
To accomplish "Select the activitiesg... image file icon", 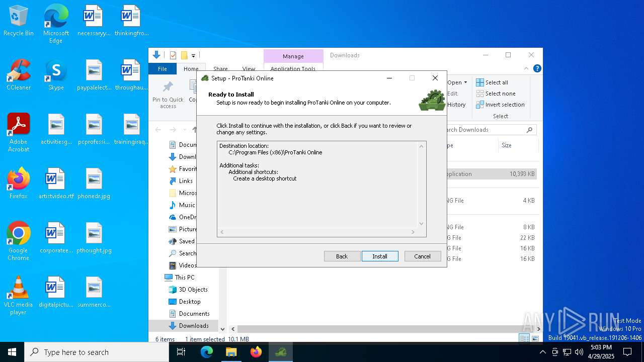I will tap(56, 129).
